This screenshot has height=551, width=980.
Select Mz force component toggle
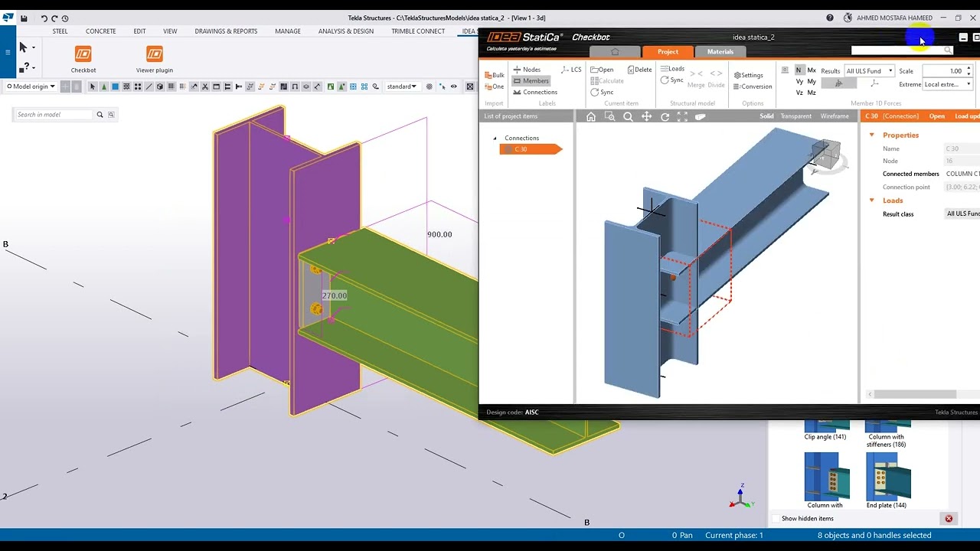812,93
